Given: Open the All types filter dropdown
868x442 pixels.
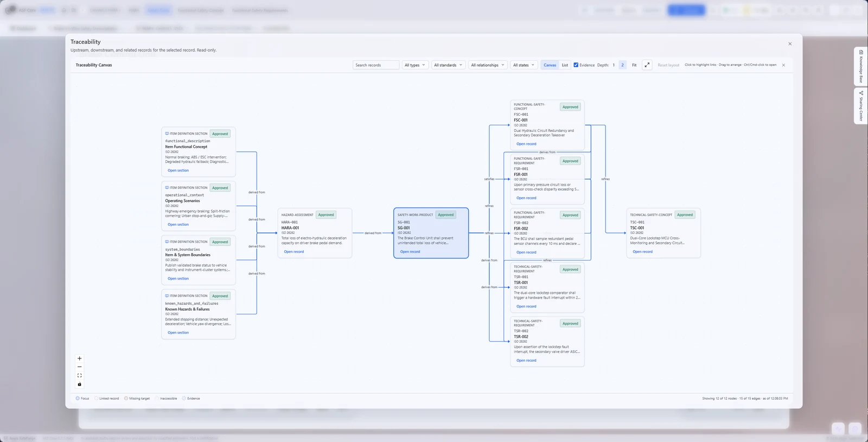Looking at the screenshot, I should [415, 65].
